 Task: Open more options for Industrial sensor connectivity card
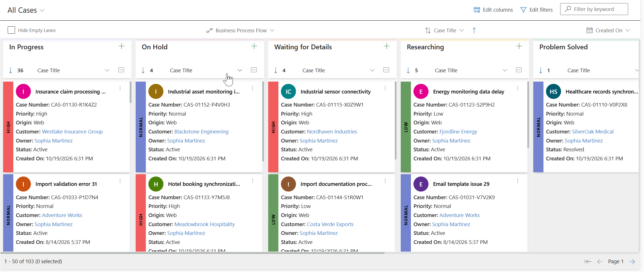tap(385, 88)
